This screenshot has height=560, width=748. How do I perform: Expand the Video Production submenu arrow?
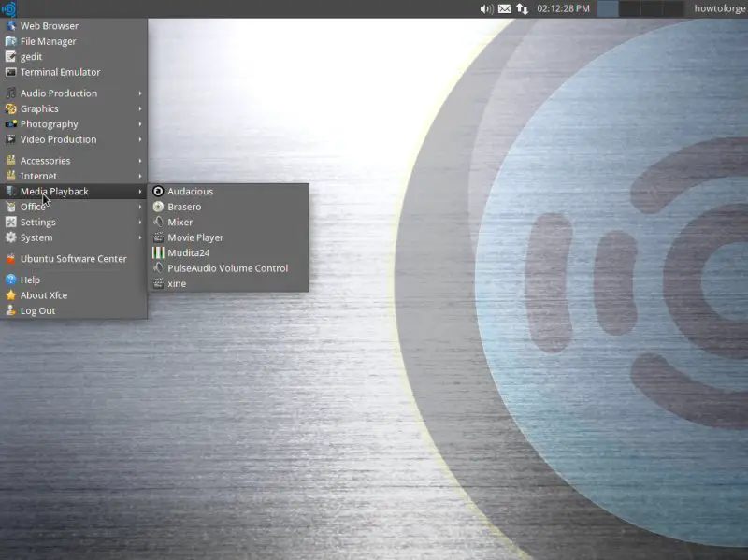click(x=140, y=139)
